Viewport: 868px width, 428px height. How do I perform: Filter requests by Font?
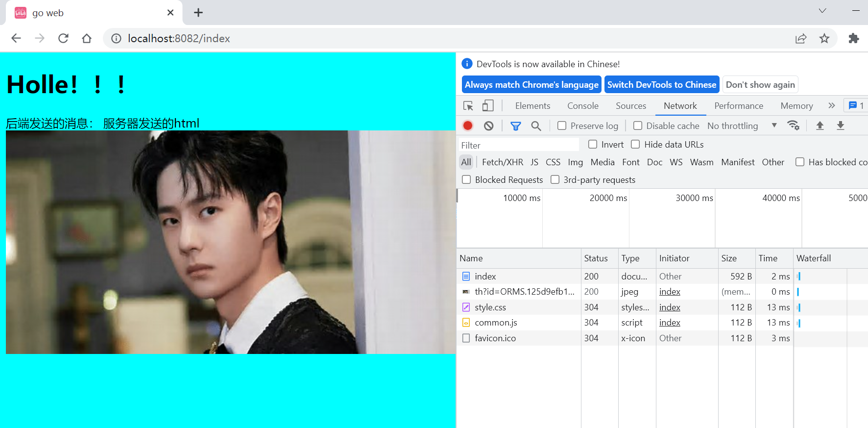(631, 162)
